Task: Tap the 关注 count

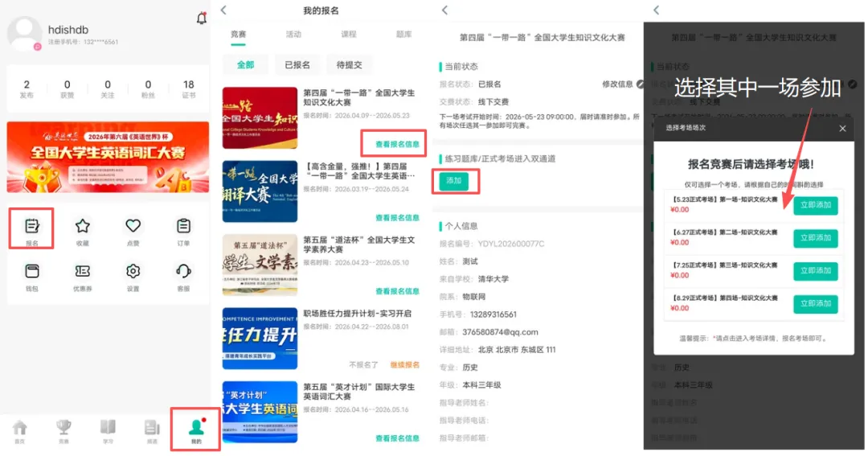Action: point(108,88)
